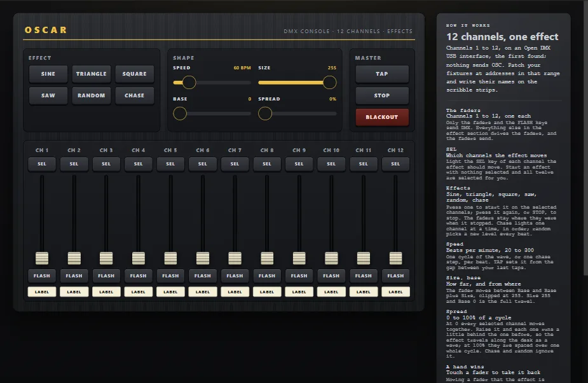Toggle SEL for CH 3
The height and width of the screenshot is (383, 588).
point(106,164)
